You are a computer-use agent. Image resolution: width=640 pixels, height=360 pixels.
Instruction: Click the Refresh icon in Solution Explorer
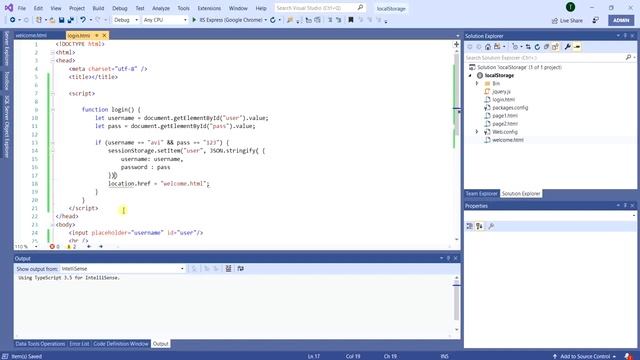537,47
